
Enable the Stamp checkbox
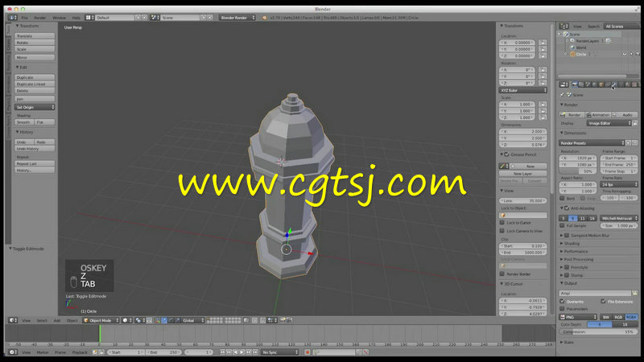coord(567,275)
